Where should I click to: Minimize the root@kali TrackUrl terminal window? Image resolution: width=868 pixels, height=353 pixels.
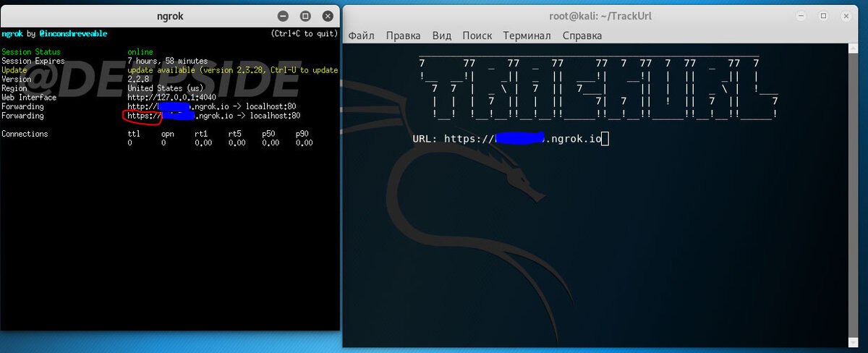click(x=800, y=15)
